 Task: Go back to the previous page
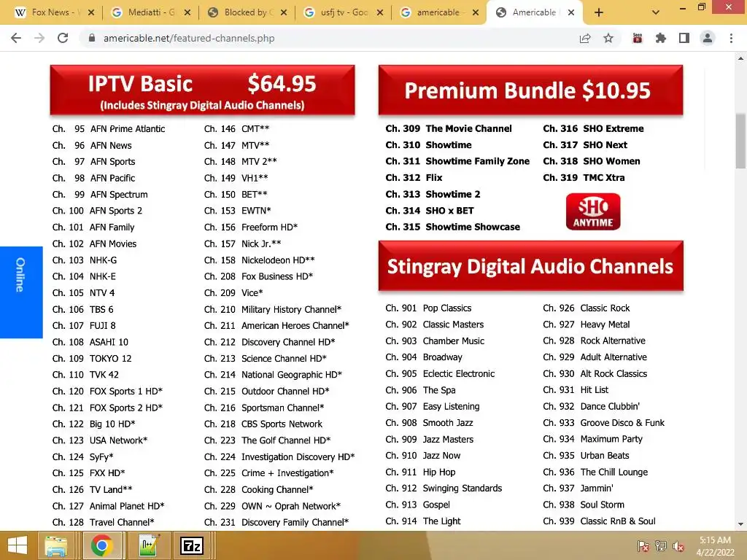[x=16, y=38]
